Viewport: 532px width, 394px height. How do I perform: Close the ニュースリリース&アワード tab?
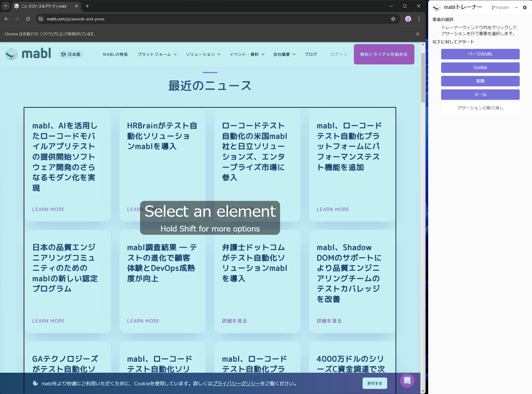pyautogui.click(x=76, y=6)
